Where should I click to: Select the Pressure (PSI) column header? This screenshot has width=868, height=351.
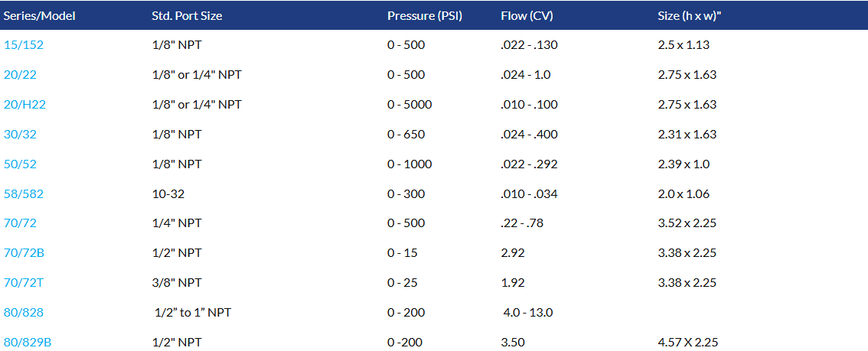[425, 15]
